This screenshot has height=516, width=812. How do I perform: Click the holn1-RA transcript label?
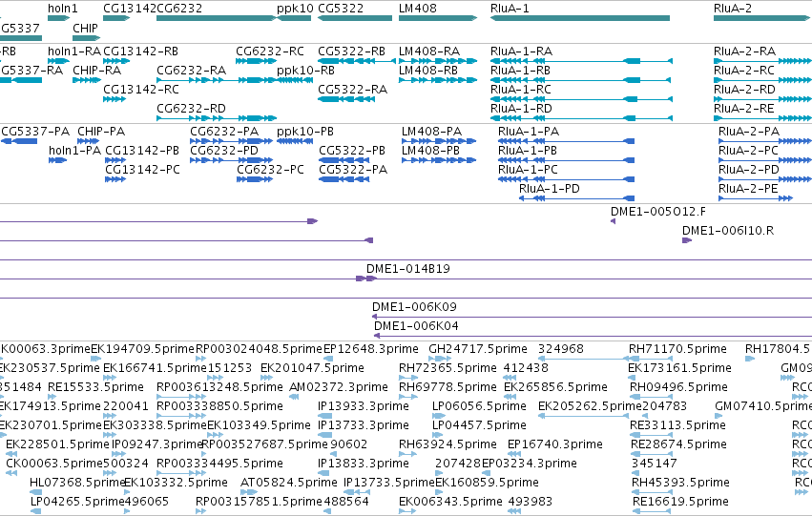click(74, 52)
